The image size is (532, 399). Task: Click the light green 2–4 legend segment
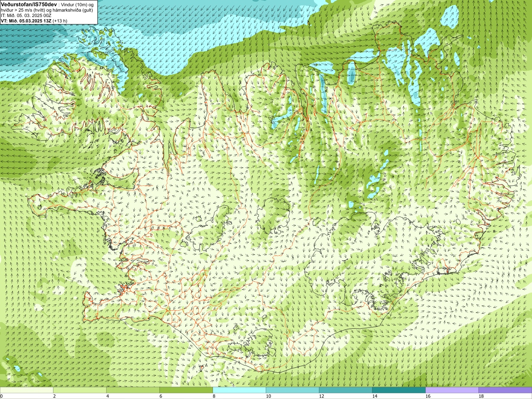point(80,390)
